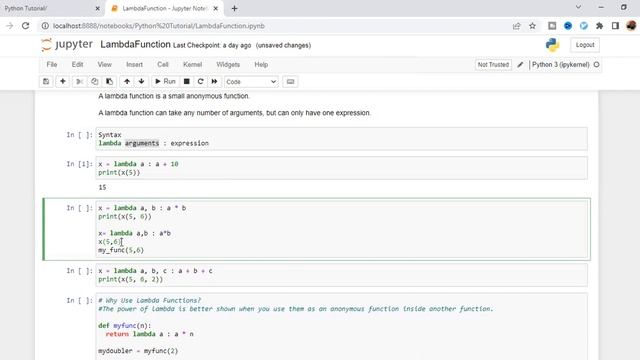Open the browser side panel icon
This screenshot has height=360, width=640.
point(615,26)
